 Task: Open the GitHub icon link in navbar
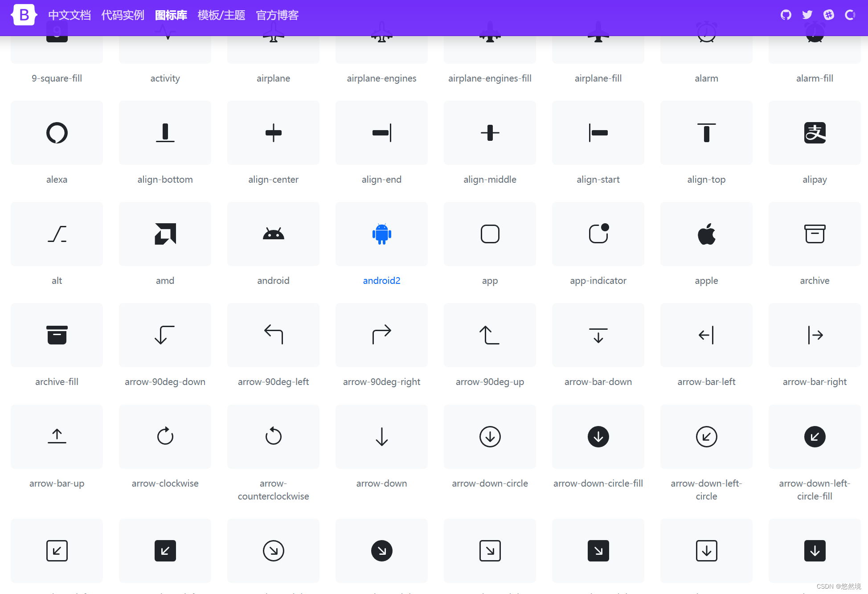click(786, 15)
